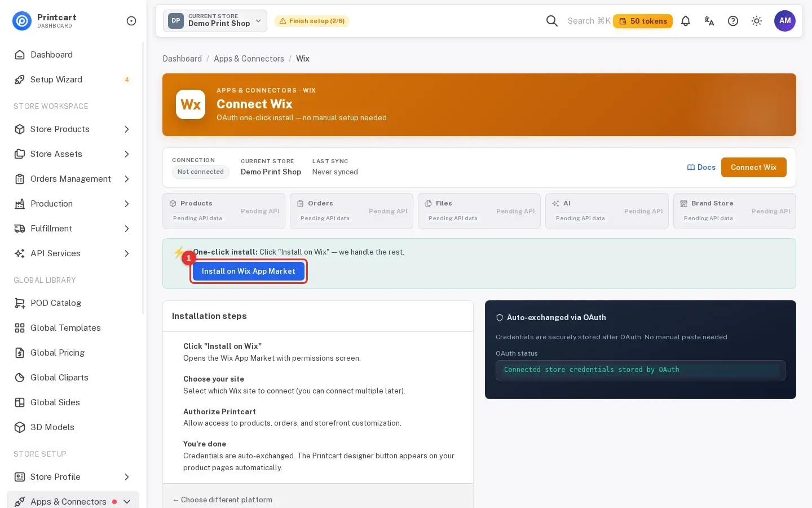The height and width of the screenshot is (508, 812).
Task: Expand the Fulfillment chevron
Action: (x=127, y=229)
